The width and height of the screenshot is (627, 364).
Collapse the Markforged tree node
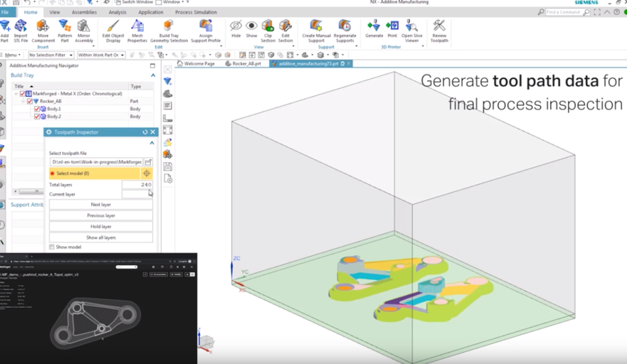pyautogui.click(x=16, y=94)
